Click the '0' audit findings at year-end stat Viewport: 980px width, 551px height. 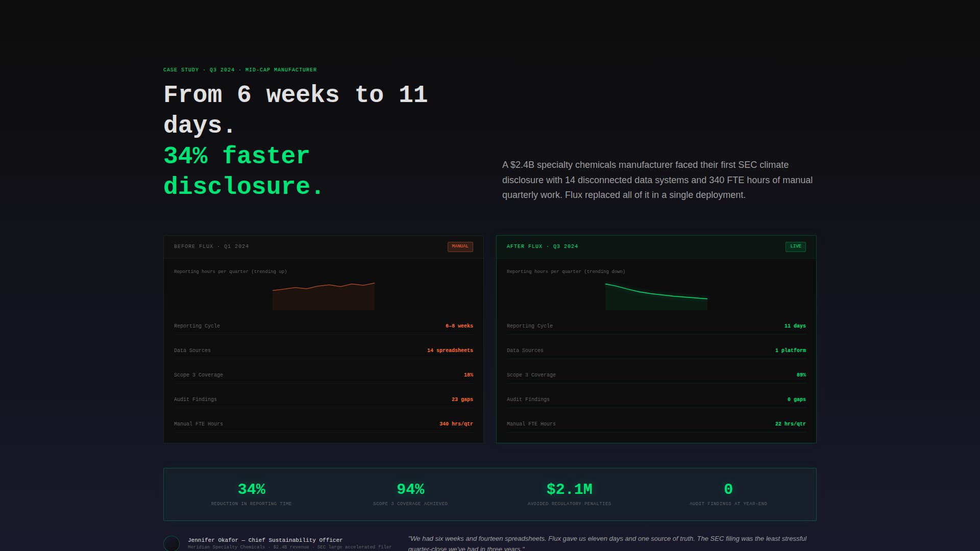728,489
